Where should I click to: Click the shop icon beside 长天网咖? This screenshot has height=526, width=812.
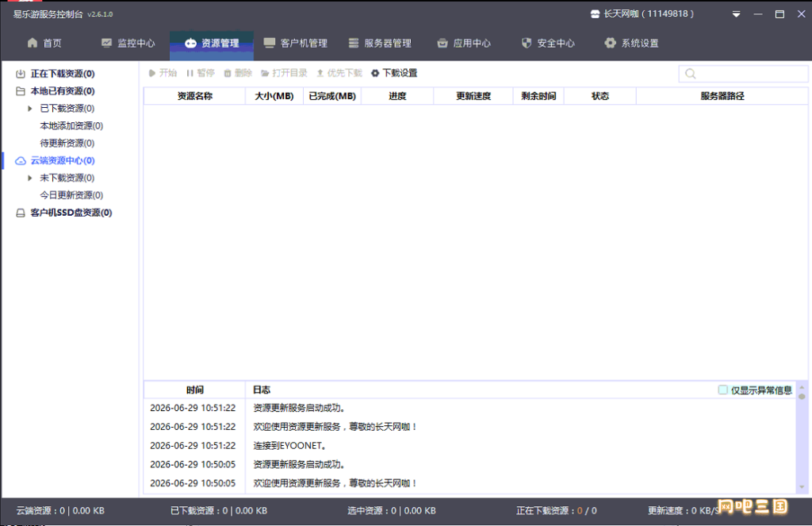pyautogui.click(x=595, y=14)
